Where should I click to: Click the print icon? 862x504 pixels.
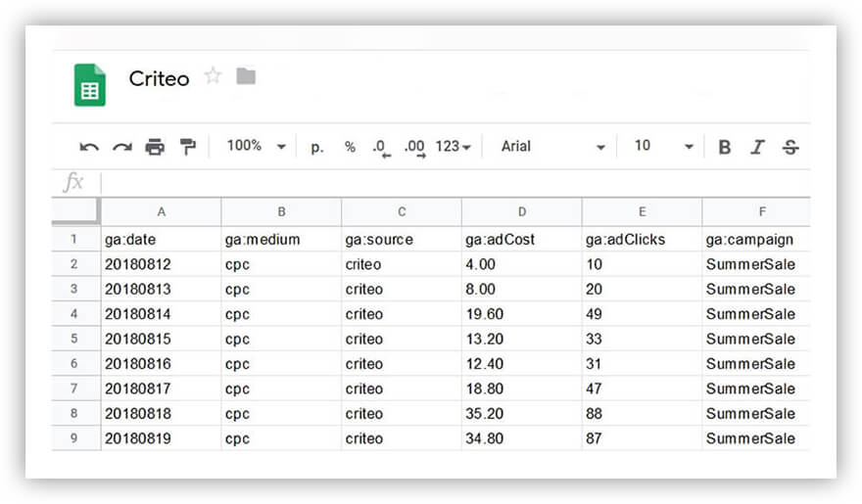155,147
